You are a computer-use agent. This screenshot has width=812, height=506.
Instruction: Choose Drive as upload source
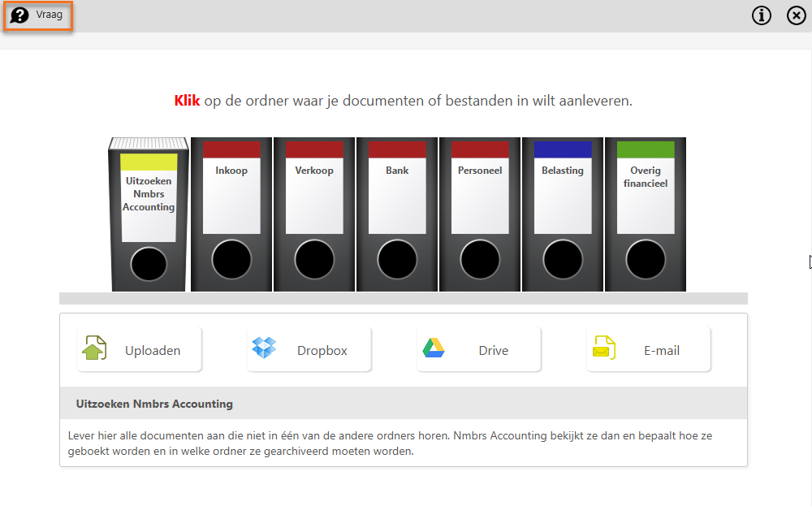click(x=479, y=349)
